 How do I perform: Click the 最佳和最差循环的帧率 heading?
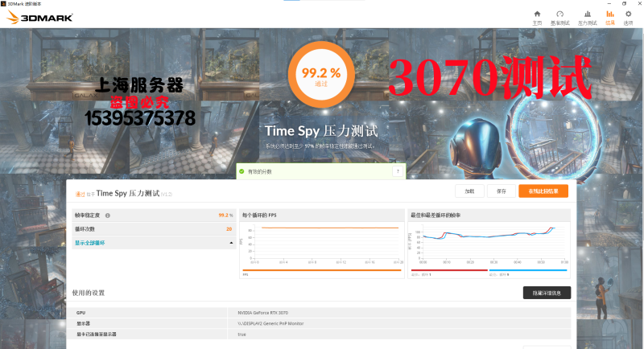click(436, 216)
